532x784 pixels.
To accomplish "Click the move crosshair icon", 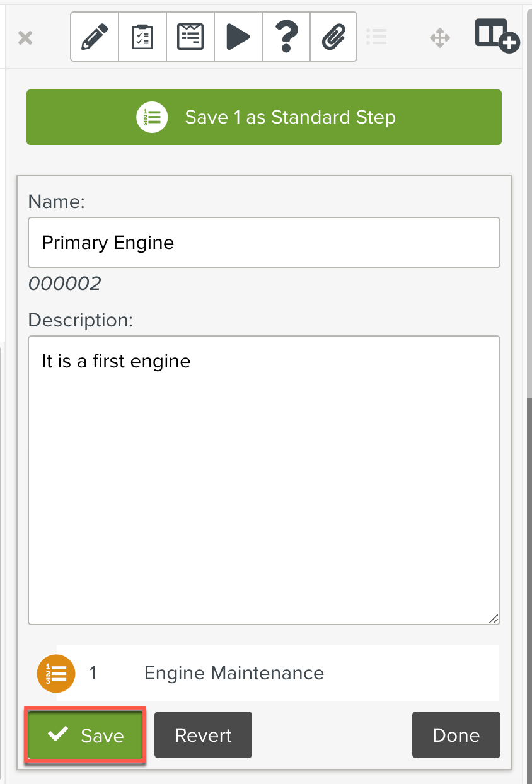I will [439, 37].
